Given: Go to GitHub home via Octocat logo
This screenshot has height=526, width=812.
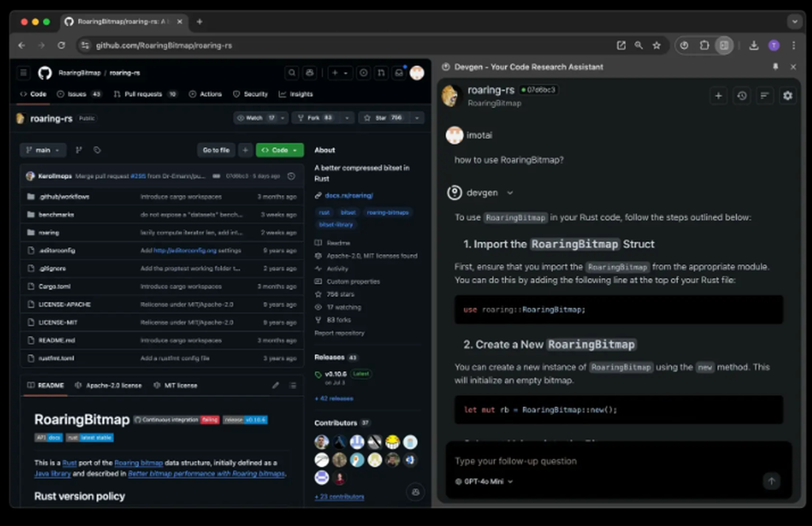Looking at the screenshot, I should tap(45, 73).
